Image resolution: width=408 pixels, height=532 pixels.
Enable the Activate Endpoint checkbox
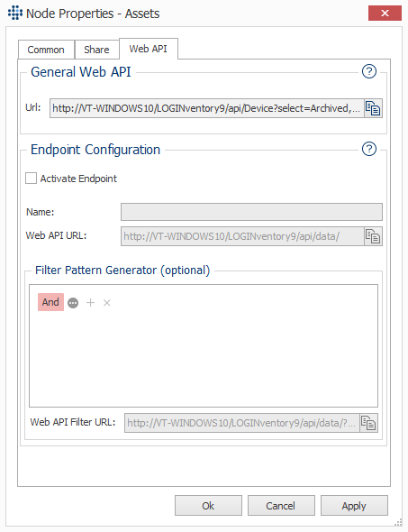click(x=32, y=179)
